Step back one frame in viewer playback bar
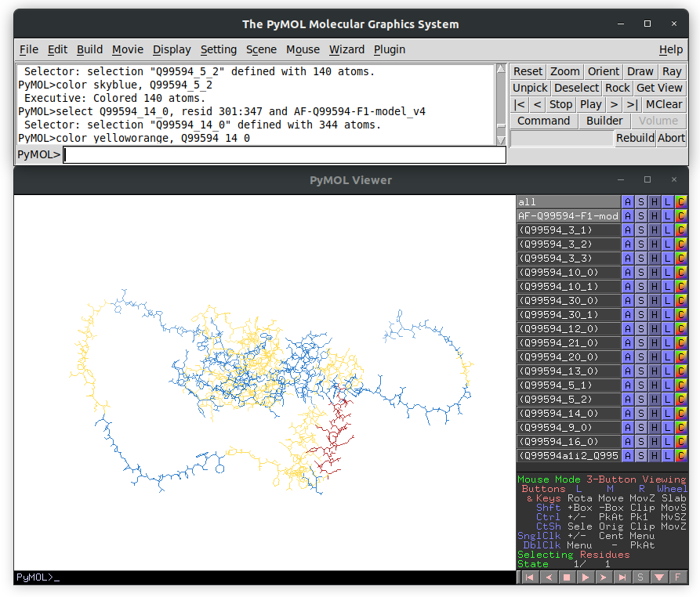 549,577
